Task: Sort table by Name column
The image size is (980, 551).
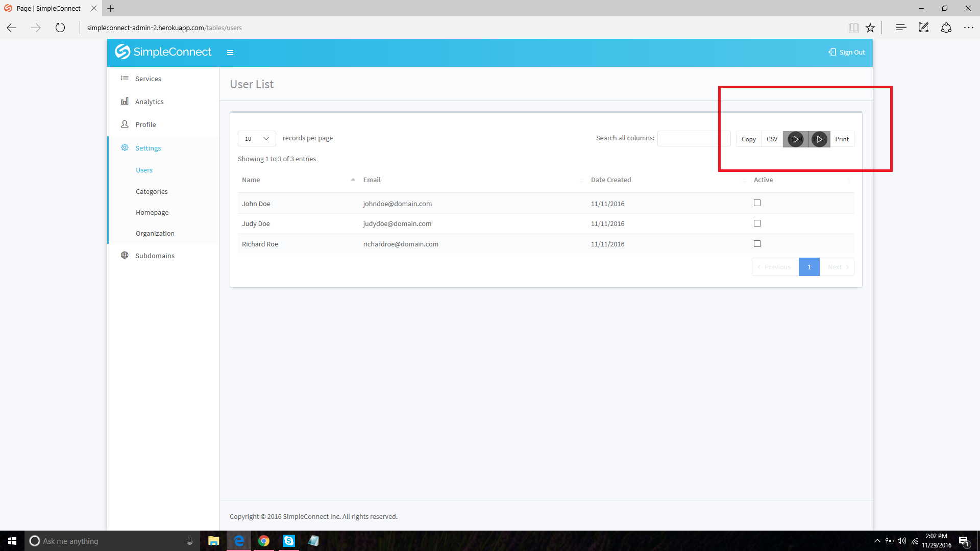Action: point(299,180)
